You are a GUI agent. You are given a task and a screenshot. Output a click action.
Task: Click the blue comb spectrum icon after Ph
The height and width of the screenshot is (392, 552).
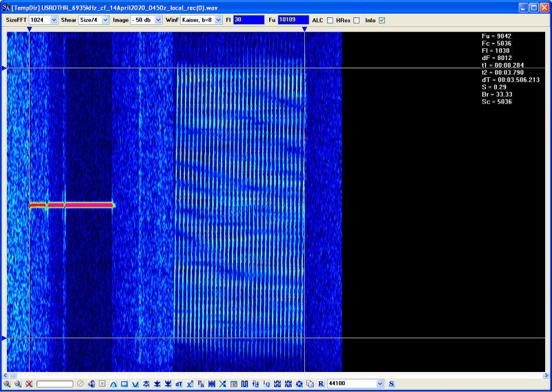tap(212, 384)
